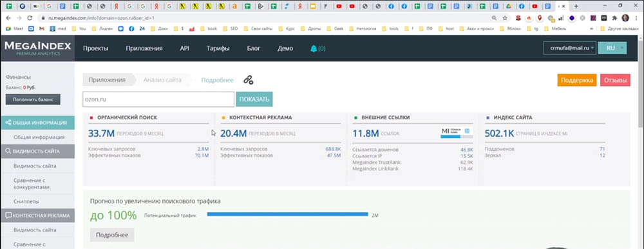Click the Пополнить баланс button

[33, 99]
